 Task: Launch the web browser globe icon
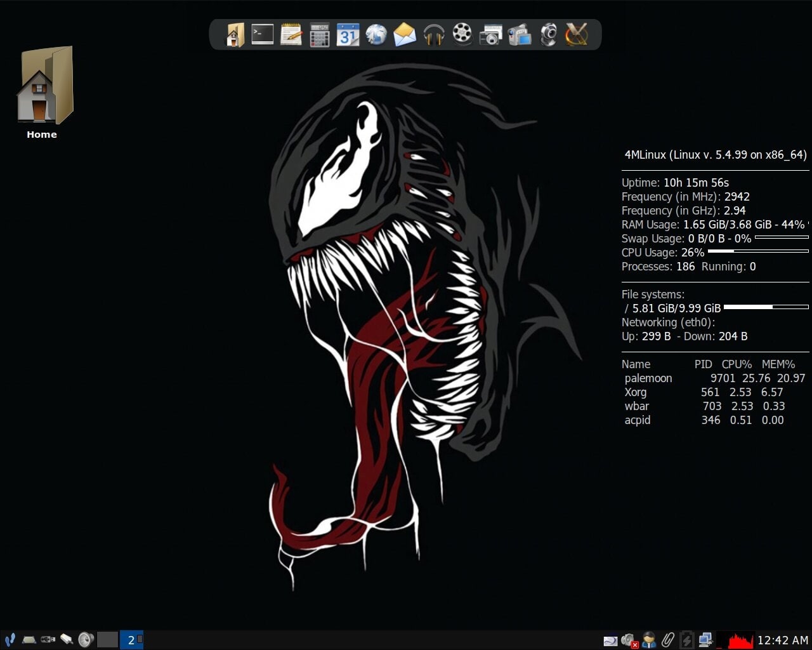pos(376,34)
